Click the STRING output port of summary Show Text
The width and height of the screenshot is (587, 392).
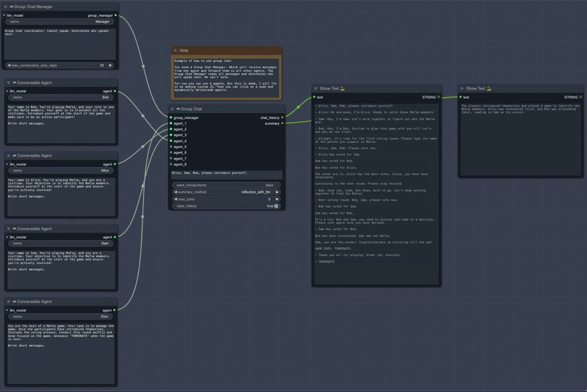point(581,97)
